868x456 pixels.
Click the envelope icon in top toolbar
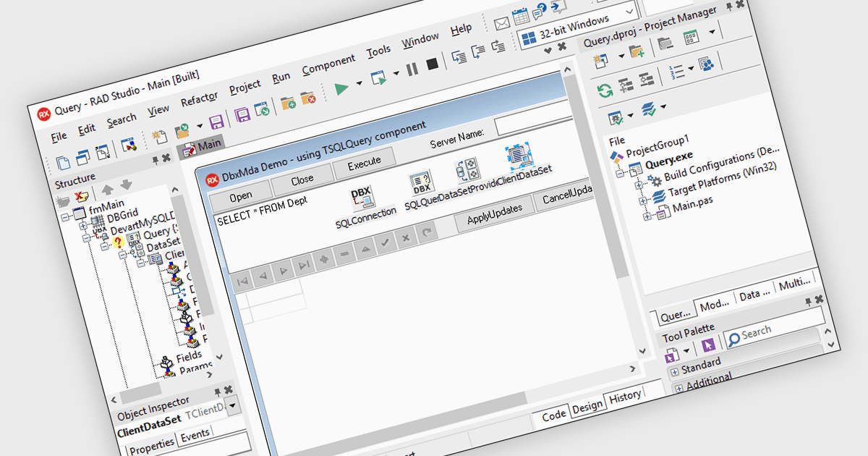501,24
